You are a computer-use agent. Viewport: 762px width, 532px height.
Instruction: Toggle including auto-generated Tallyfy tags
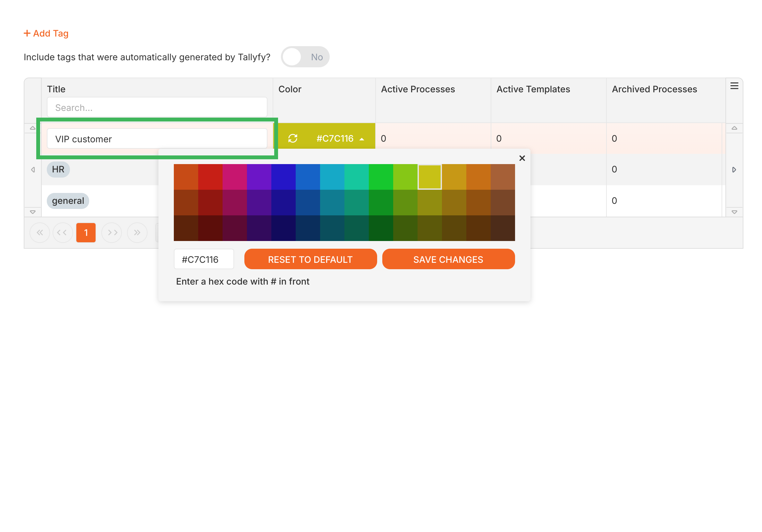tap(305, 57)
